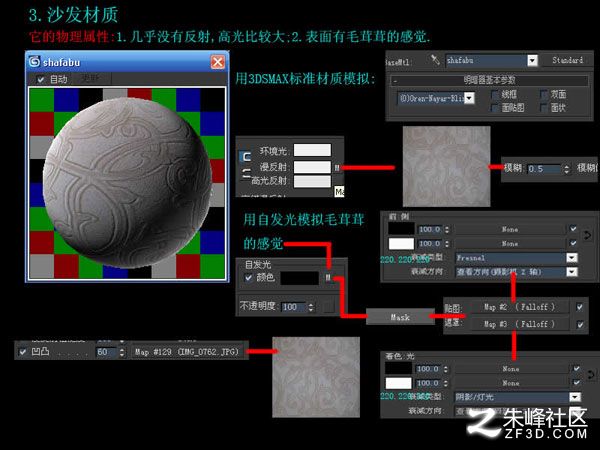The image size is (600, 450).
Task: Click the bump amount field showing 60
Action: click(107, 352)
